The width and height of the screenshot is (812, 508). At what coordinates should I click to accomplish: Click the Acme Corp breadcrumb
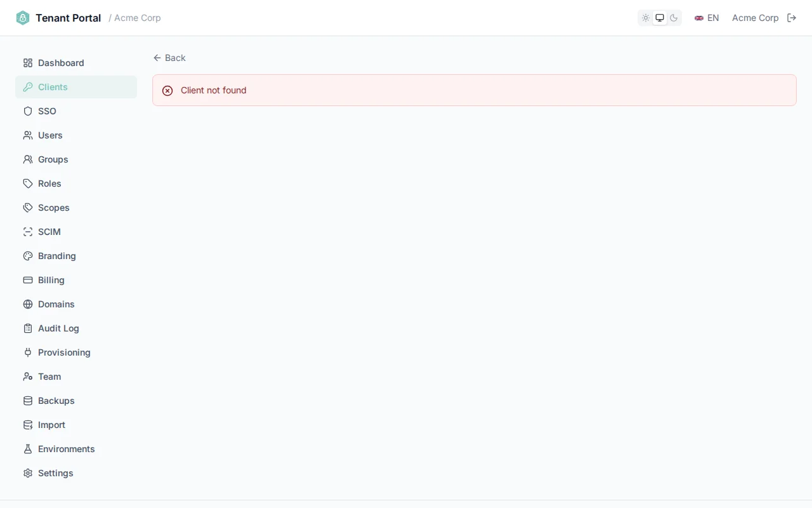point(137,18)
